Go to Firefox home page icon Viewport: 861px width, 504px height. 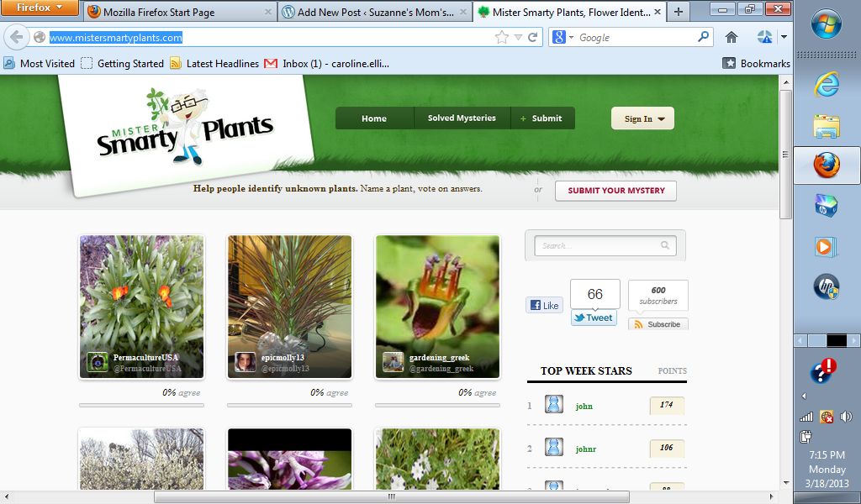pos(732,38)
